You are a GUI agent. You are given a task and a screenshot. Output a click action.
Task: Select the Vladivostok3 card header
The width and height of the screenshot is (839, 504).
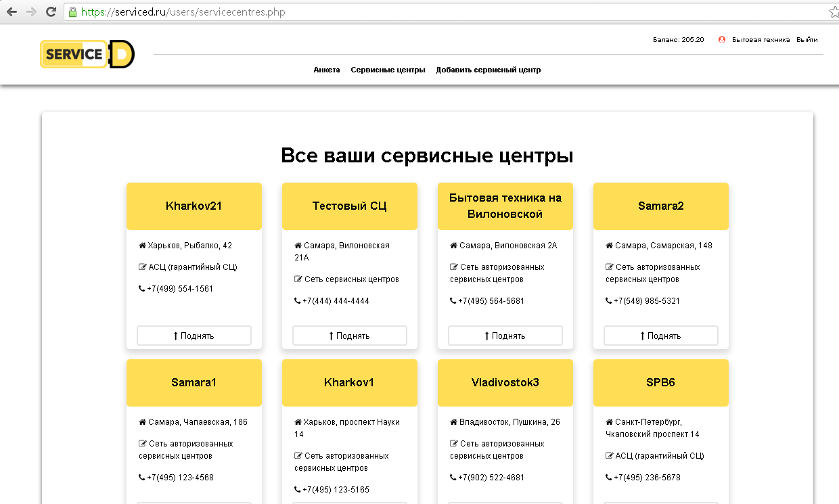pos(505,383)
